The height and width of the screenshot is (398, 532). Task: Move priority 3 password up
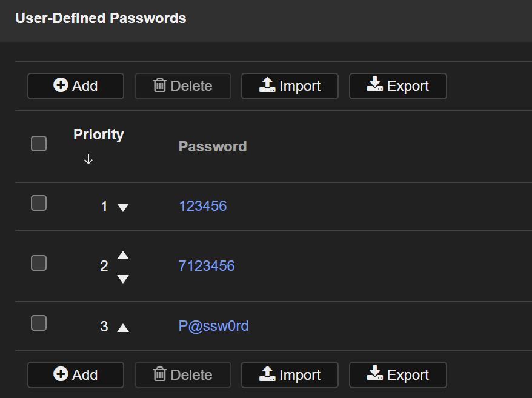123,328
